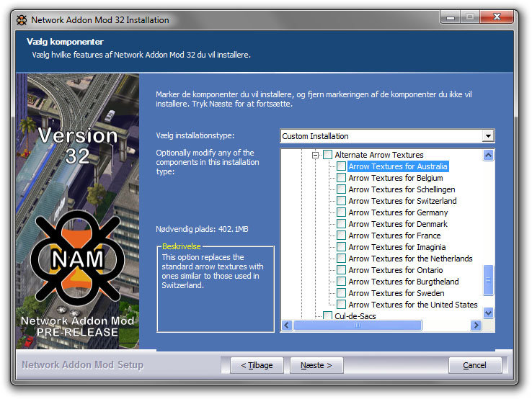Click the NAM title bar app icon
532x399 pixels.
pos(22,20)
